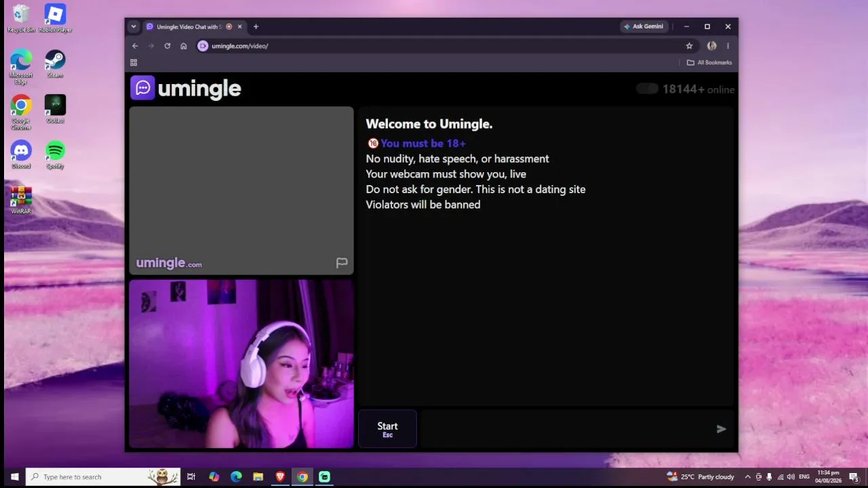Viewport: 868px width, 488px height.
Task: Click the Umingle chat bubble logo icon
Action: [x=142, y=88]
